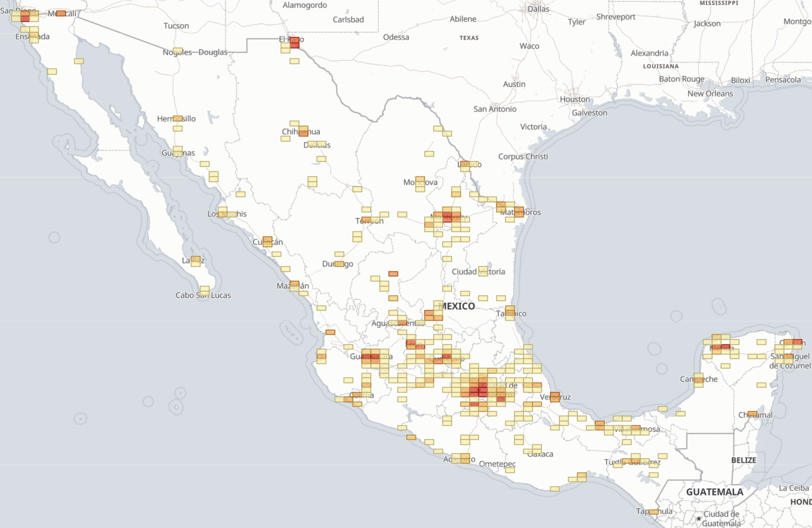Screen dimensions: 812x528
Task: Select the orange cell near Matamoros
Action: point(519,211)
